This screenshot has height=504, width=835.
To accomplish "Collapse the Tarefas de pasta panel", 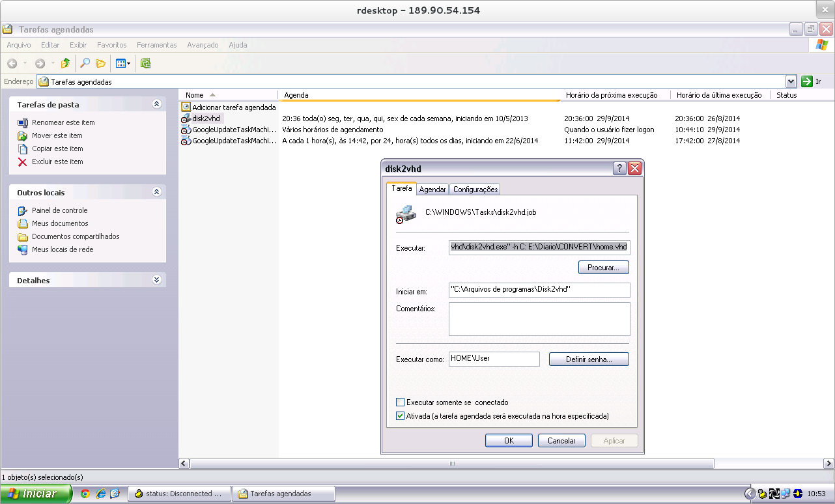I will point(156,104).
